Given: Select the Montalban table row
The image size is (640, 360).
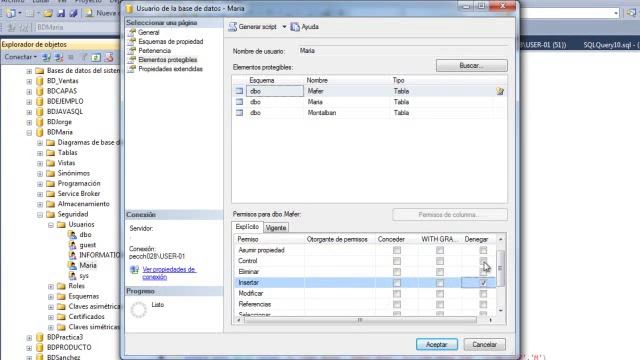Looking at the screenshot, I should point(369,113).
